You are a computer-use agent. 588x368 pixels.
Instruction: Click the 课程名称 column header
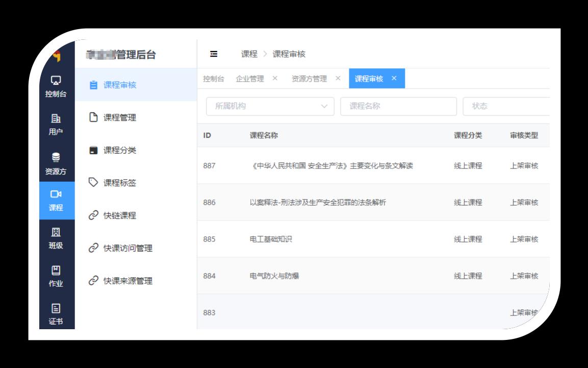pyautogui.click(x=264, y=135)
